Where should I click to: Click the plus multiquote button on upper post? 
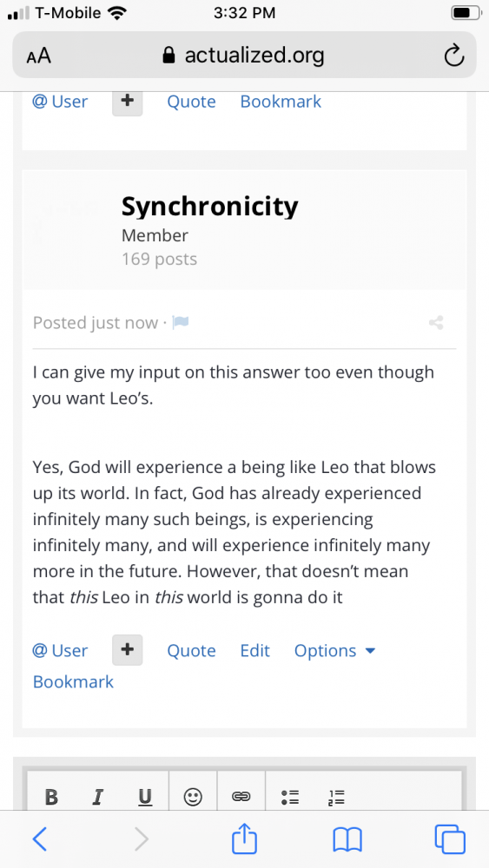pos(128,103)
